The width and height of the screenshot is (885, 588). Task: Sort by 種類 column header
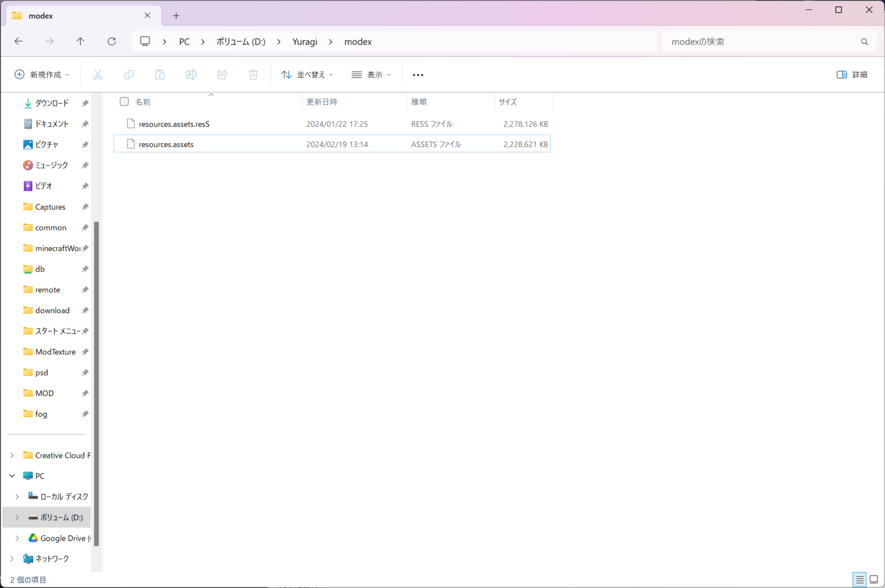(451, 102)
